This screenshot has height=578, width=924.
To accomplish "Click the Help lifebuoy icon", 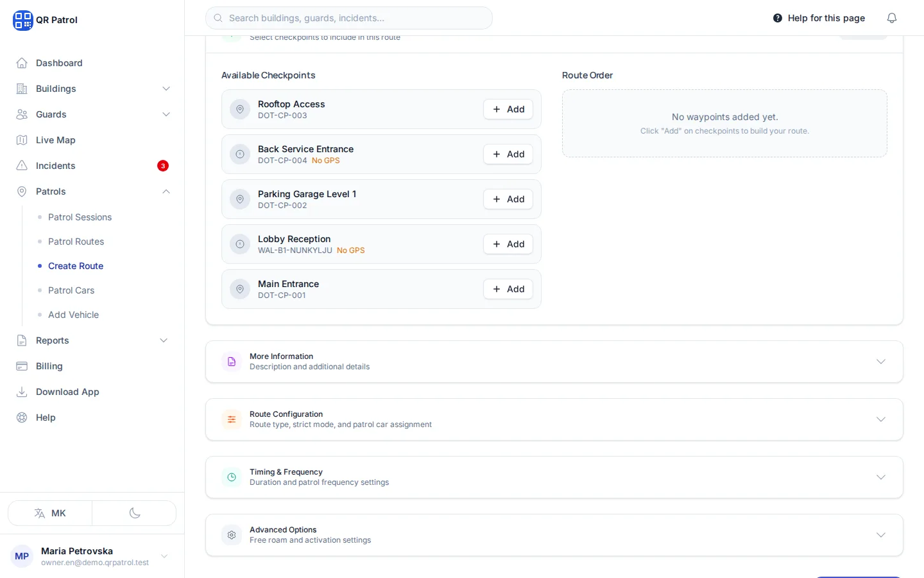I will pos(22,417).
